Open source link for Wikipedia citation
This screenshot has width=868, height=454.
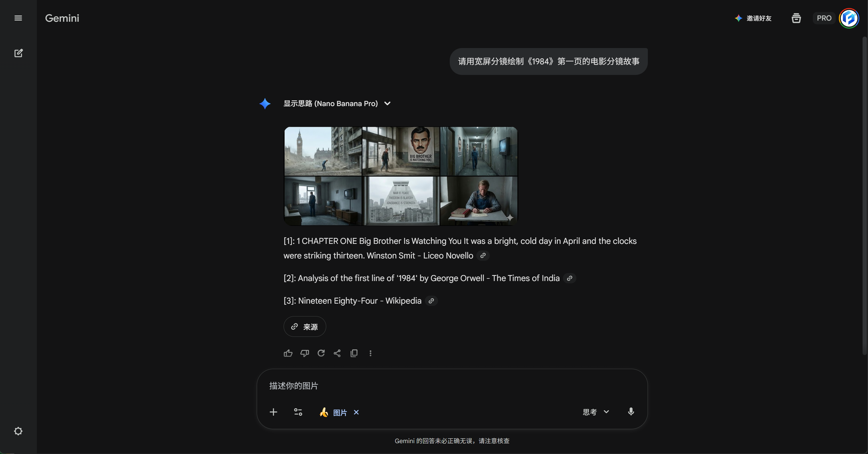tap(431, 301)
